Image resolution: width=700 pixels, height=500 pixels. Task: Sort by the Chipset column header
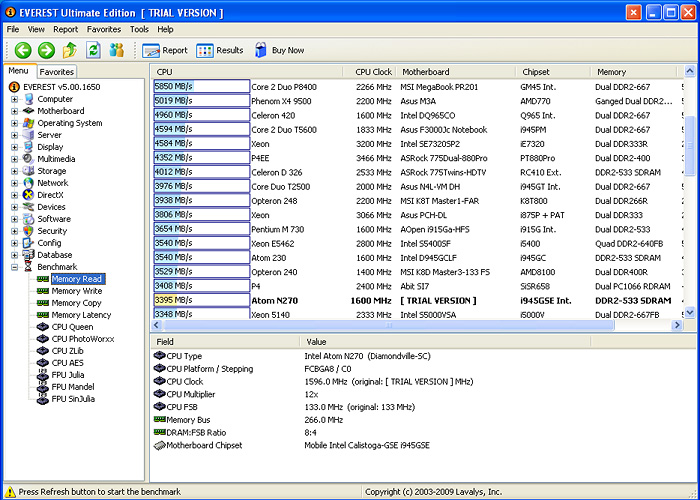[554, 72]
